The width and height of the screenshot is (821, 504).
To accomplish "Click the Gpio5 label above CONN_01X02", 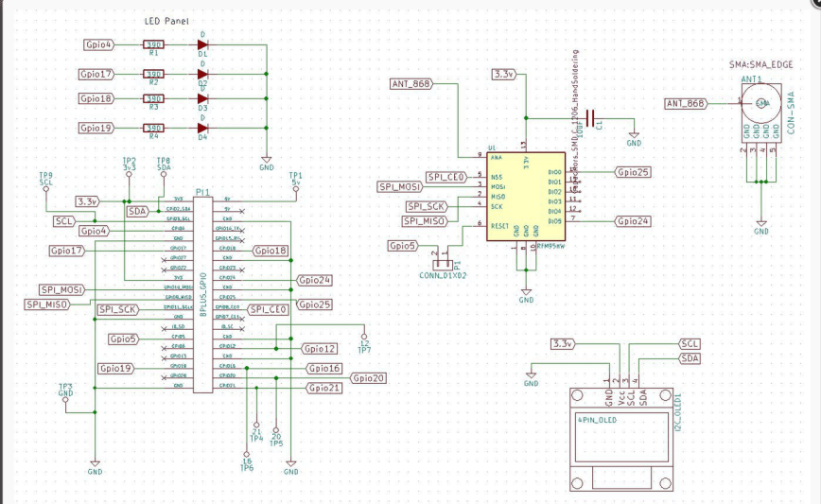I will click(x=402, y=246).
